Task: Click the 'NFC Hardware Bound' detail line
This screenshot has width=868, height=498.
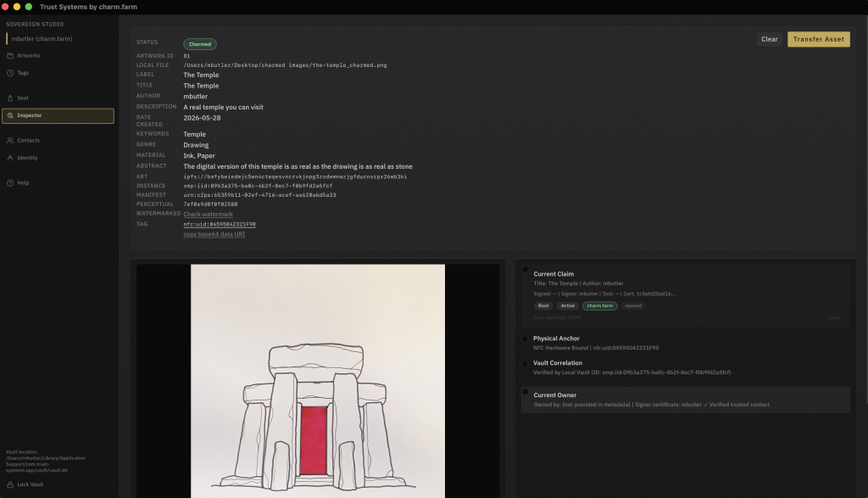Action: pos(596,349)
